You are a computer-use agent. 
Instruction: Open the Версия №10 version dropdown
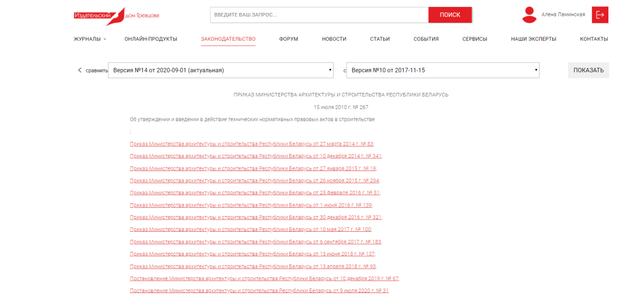tap(442, 70)
